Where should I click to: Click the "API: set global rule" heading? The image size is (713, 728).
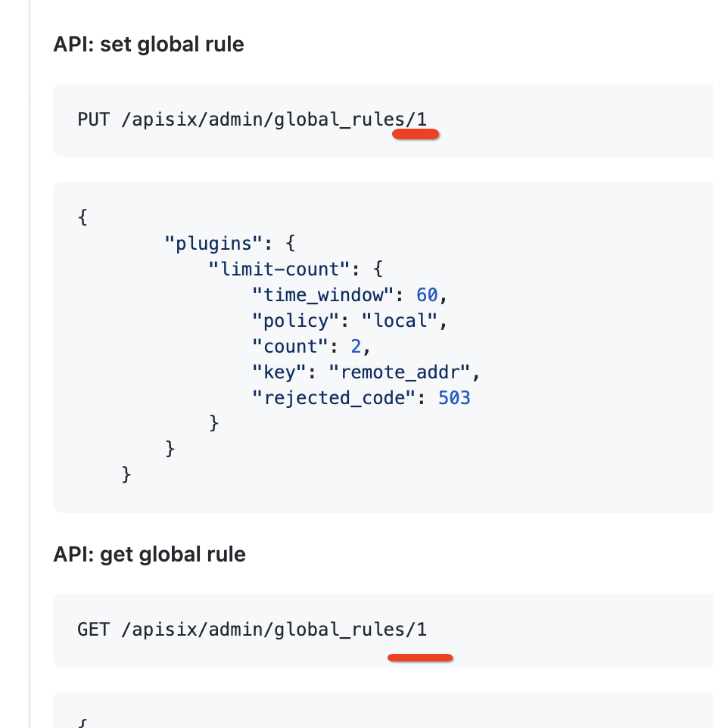[148, 45]
